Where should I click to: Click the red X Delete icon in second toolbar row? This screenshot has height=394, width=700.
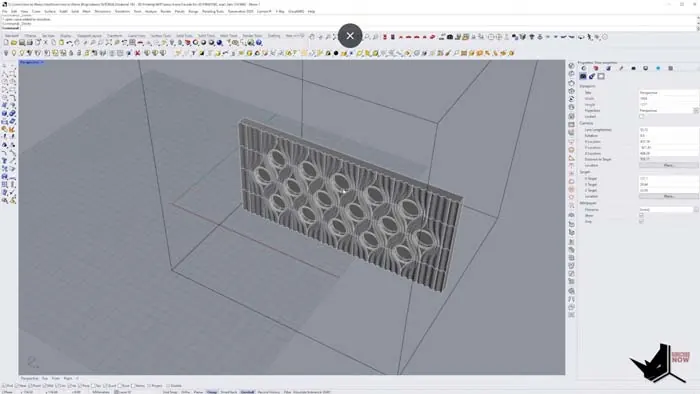pos(137,53)
